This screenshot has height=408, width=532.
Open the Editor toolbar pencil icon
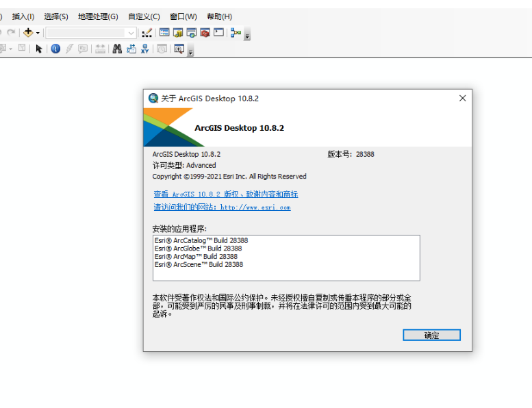[147, 33]
